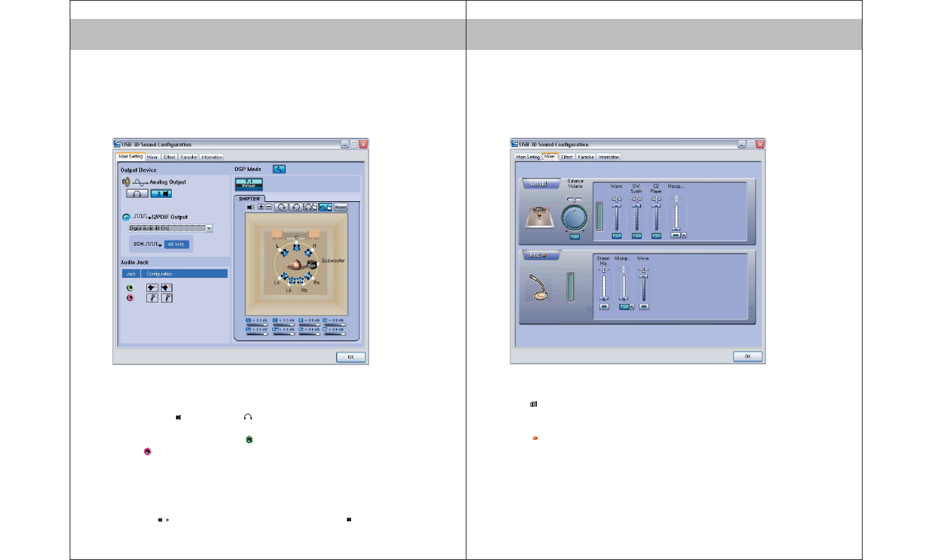Open Effect tab in Main Setting window
Viewport: 947px width, 560px height.
170,157
